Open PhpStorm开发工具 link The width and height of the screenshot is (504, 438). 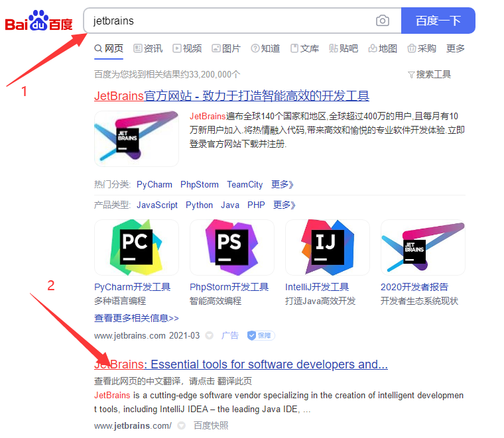229,287
